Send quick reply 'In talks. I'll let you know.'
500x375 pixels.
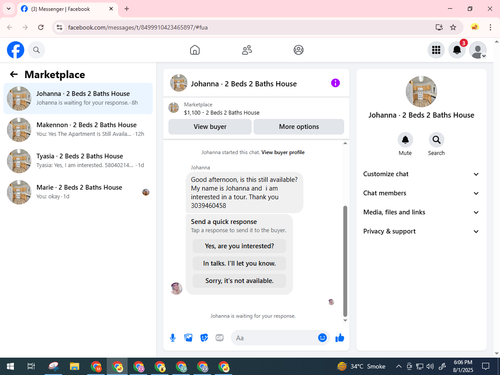coord(239,263)
